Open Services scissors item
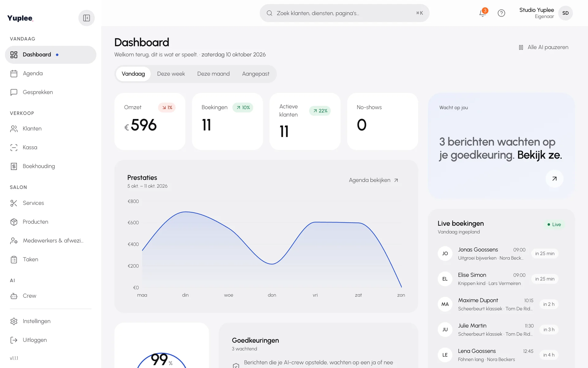This screenshot has height=368, width=588. pyautogui.click(x=51, y=203)
